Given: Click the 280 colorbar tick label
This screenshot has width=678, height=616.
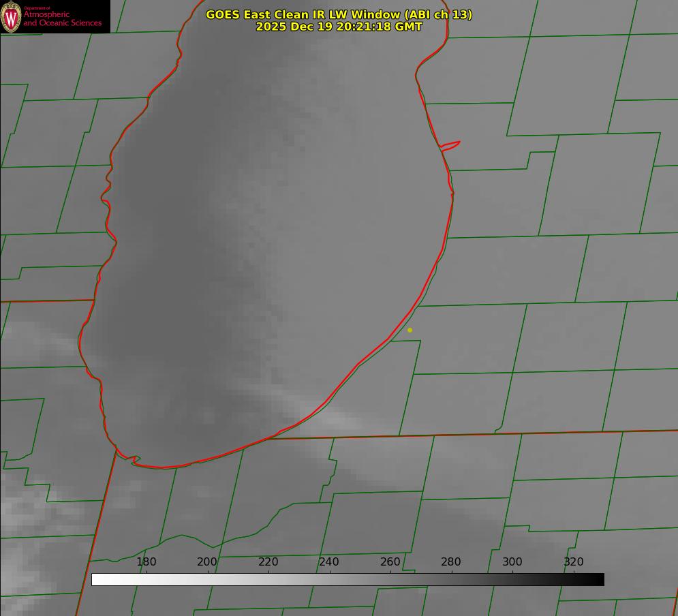Looking at the screenshot, I should tap(451, 561).
